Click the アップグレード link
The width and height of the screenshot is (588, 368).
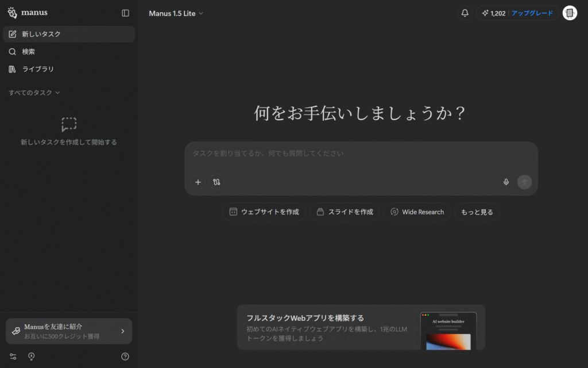532,13
